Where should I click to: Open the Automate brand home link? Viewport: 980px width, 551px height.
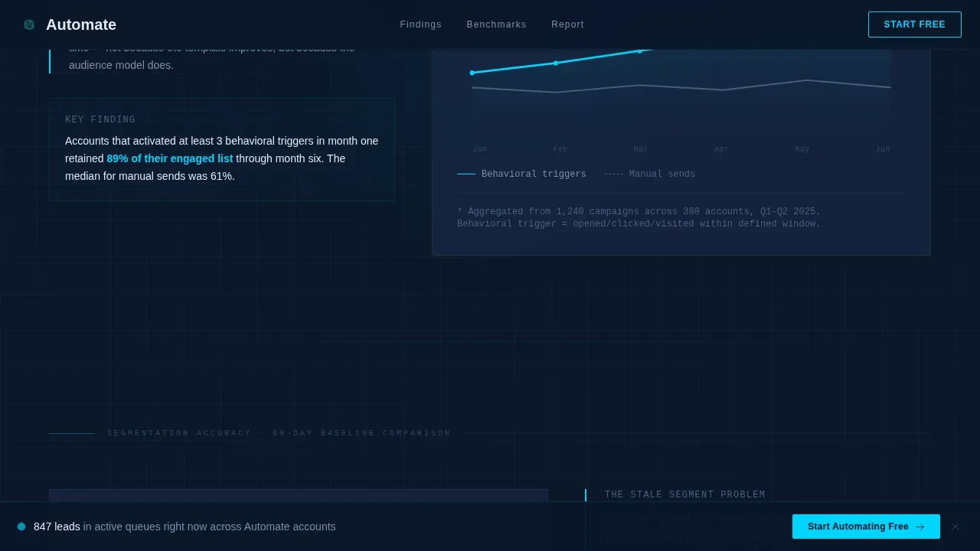tap(70, 24)
